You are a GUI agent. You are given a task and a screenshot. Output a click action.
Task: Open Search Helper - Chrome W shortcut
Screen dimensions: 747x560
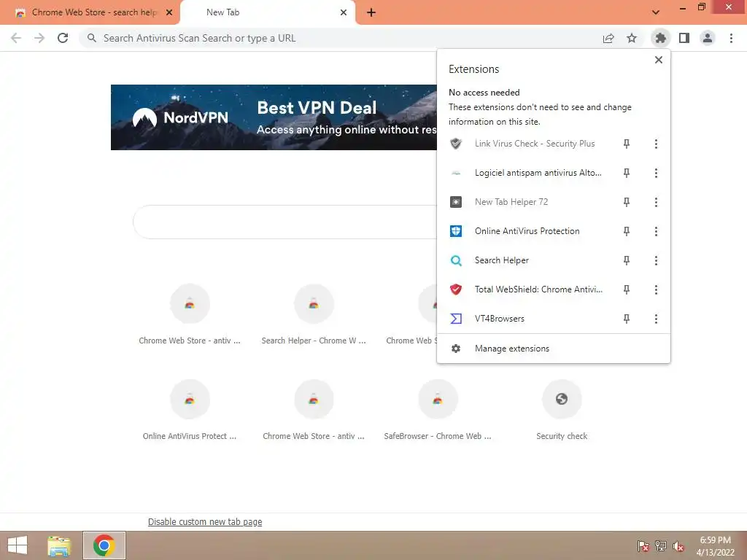314,314
